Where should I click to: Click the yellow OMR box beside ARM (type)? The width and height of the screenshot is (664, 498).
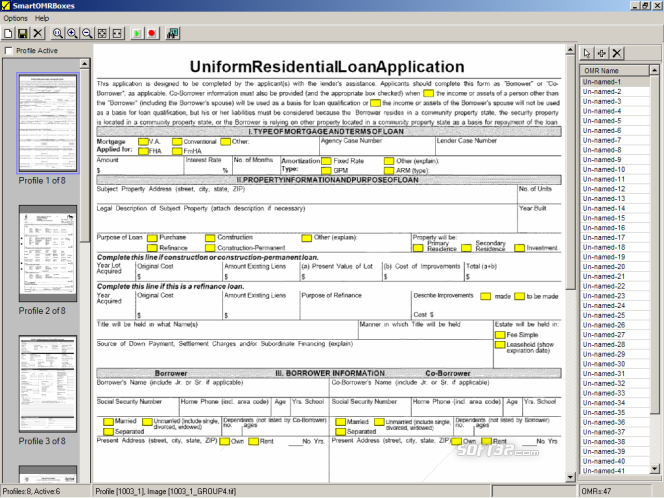389,171
